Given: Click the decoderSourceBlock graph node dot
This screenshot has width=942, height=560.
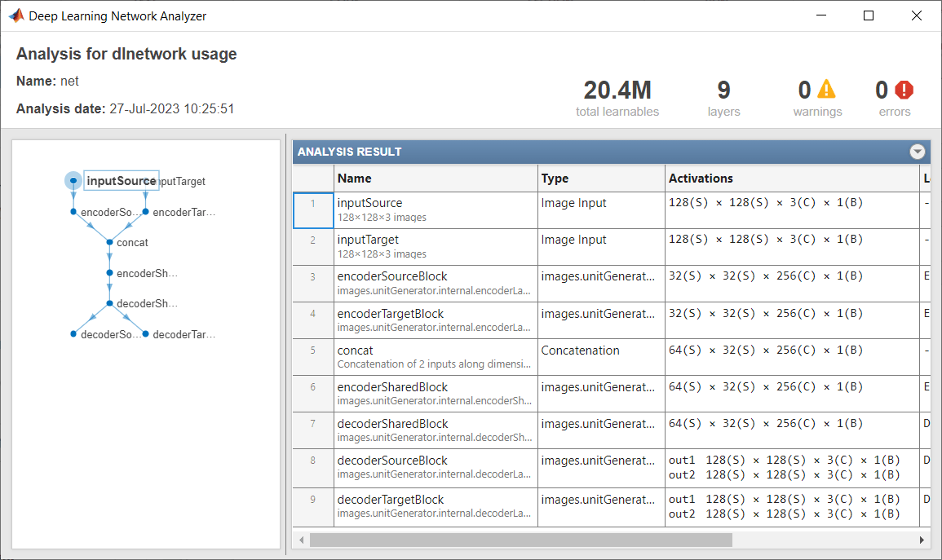Looking at the screenshot, I should coord(73,334).
